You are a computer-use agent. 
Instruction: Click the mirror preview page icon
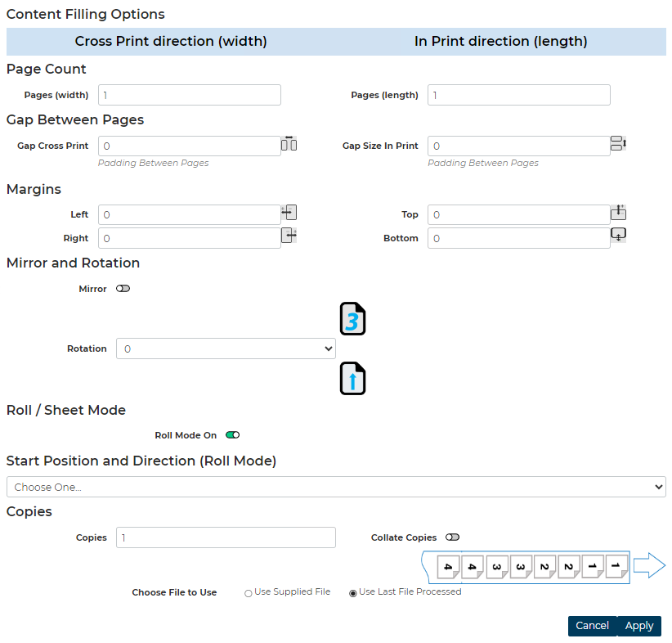click(352, 319)
